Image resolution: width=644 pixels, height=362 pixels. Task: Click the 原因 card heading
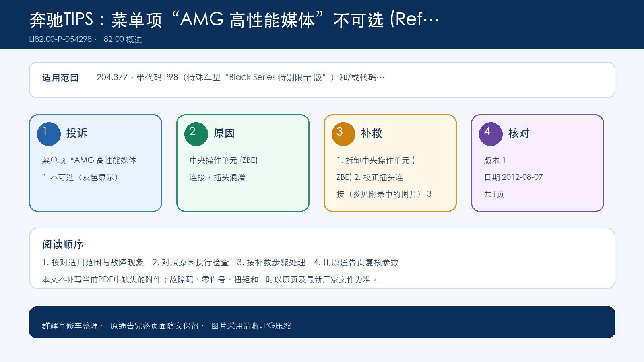(x=224, y=133)
